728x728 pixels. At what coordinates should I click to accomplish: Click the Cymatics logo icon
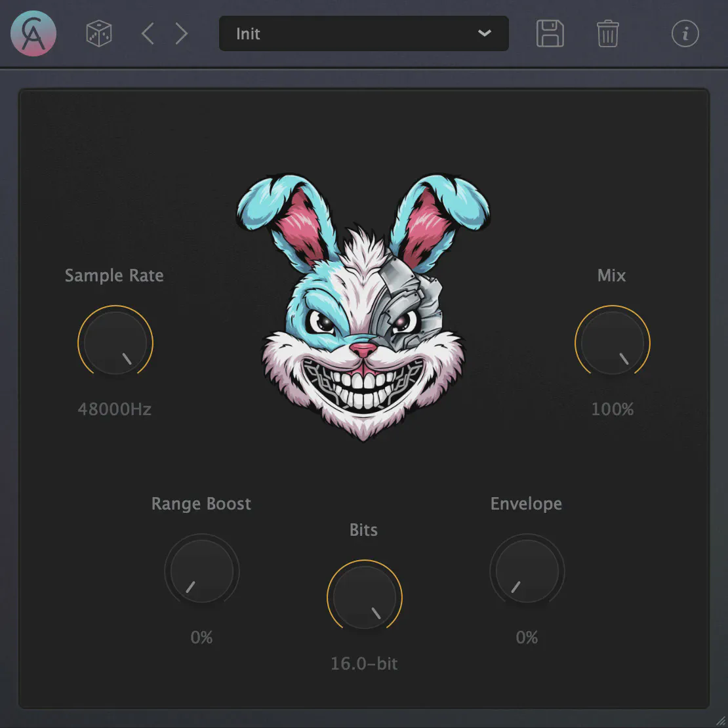click(x=33, y=33)
